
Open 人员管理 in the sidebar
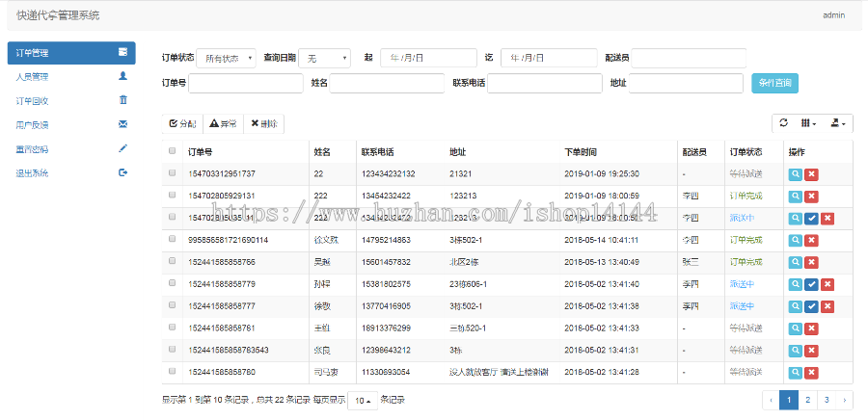coord(71,77)
